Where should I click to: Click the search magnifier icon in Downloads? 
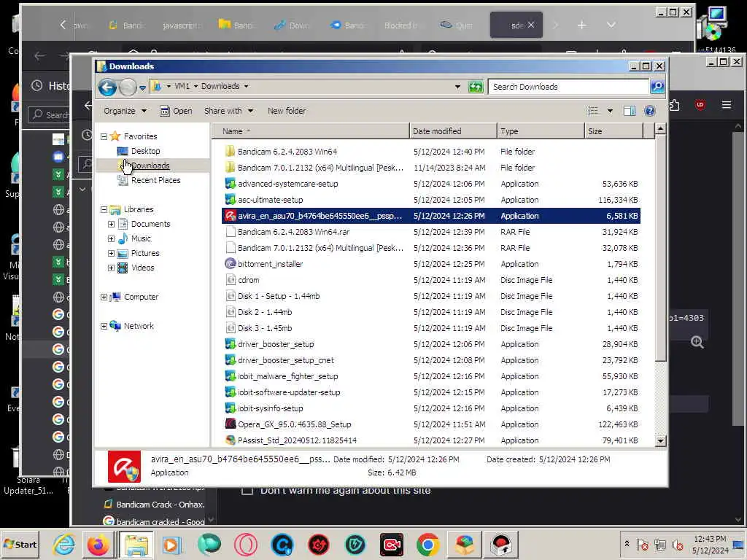[657, 87]
